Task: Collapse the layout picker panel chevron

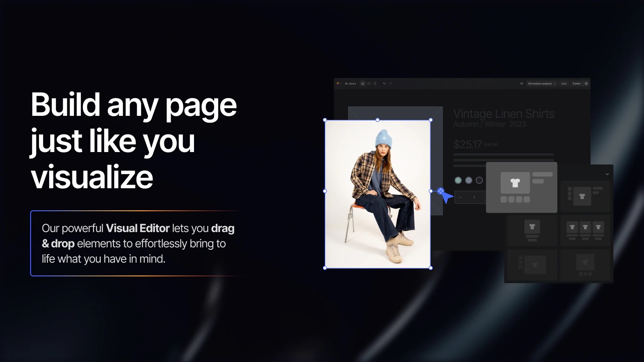Action: (607, 174)
